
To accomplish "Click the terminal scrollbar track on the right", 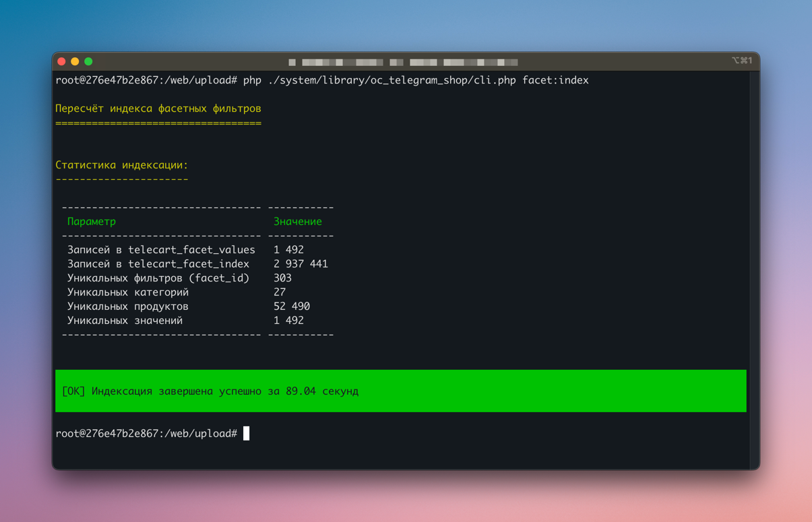I will tap(754, 269).
